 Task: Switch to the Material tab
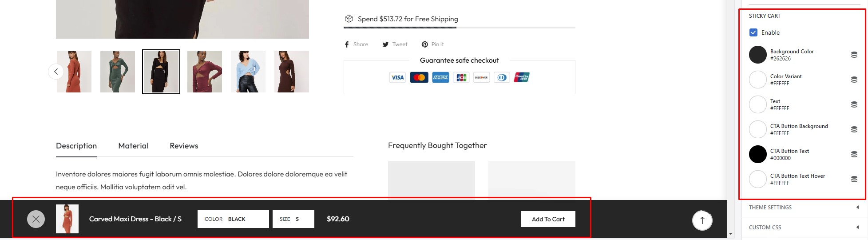coord(133,146)
